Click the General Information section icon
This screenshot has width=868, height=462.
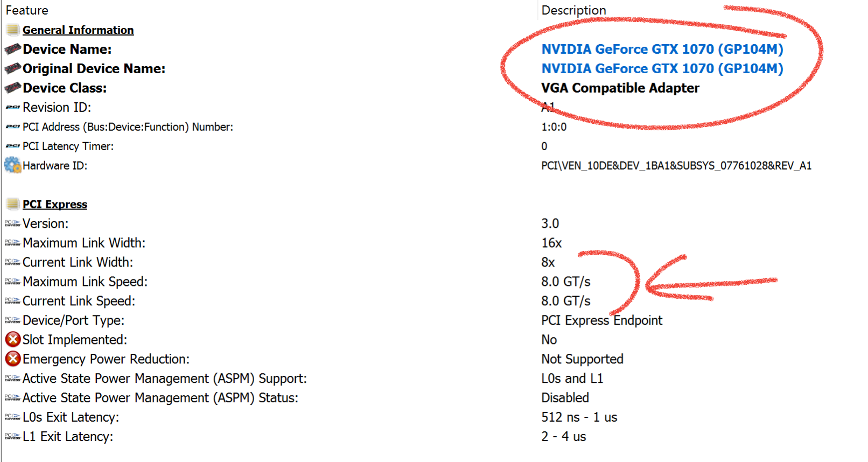point(12,30)
